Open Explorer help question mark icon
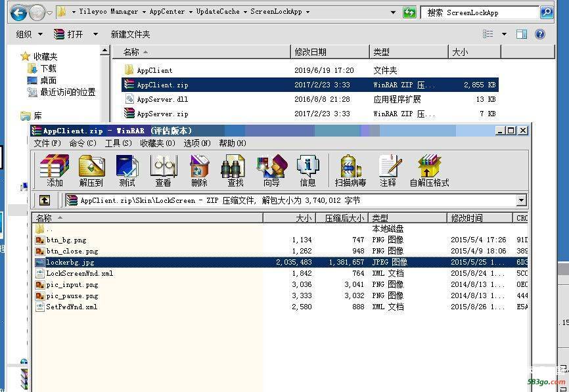 540,34
